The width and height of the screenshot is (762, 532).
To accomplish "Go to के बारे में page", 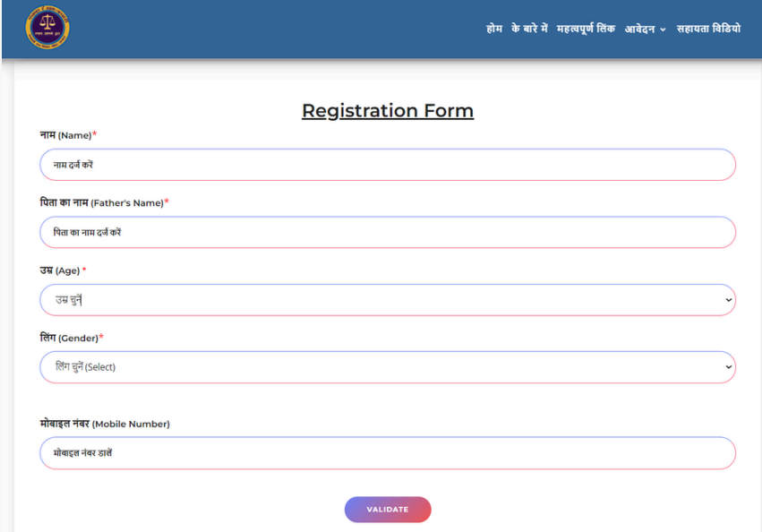I will click(x=529, y=29).
